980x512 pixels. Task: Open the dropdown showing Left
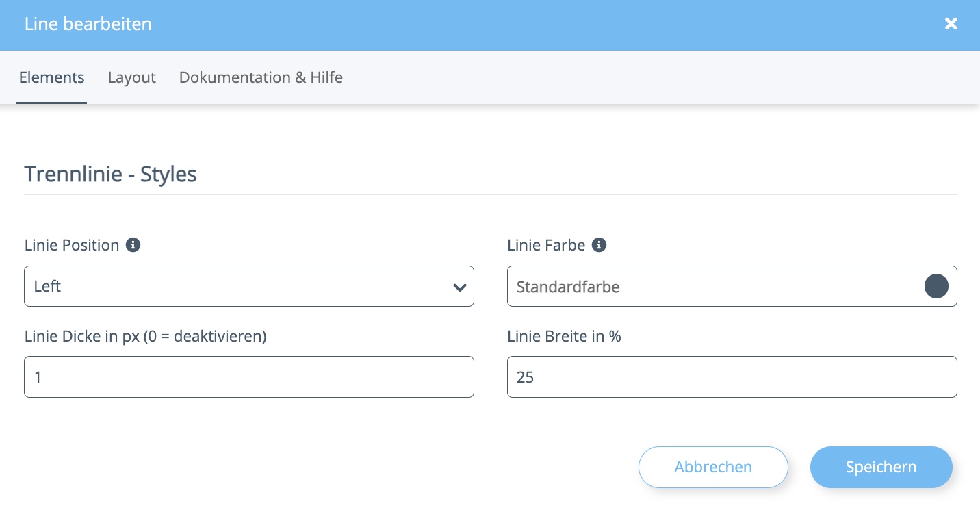point(240,286)
